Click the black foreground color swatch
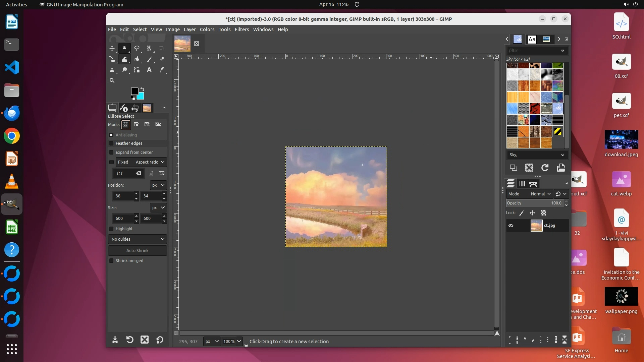Image resolution: width=644 pixels, height=362 pixels. 134,91
